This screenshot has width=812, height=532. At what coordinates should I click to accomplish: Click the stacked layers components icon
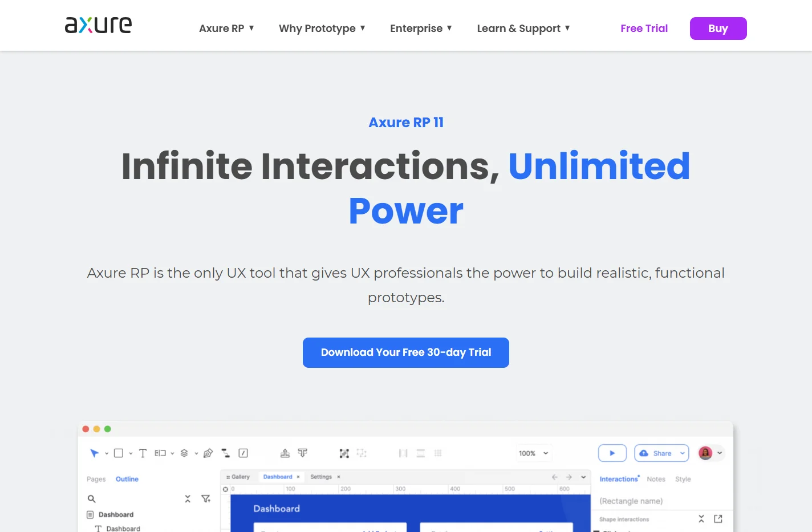(184, 453)
